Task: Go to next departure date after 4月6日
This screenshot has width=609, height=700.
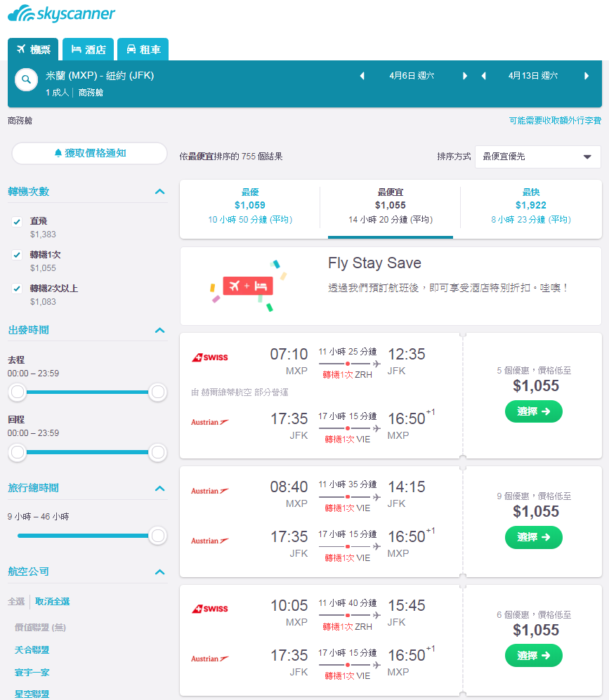Action: pyautogui.click(x=465, y=76)
